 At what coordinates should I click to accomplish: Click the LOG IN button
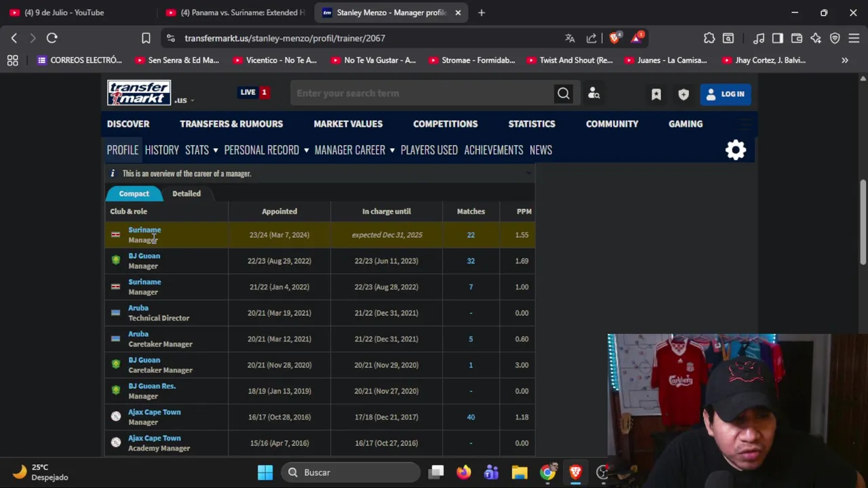click(x=725, y=94)
